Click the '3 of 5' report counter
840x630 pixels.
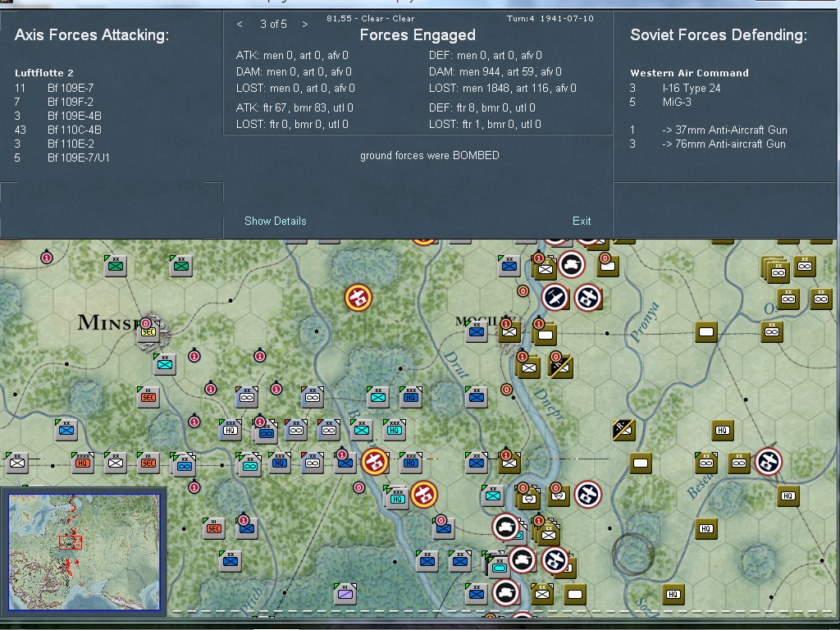click(x=273, y=24)
